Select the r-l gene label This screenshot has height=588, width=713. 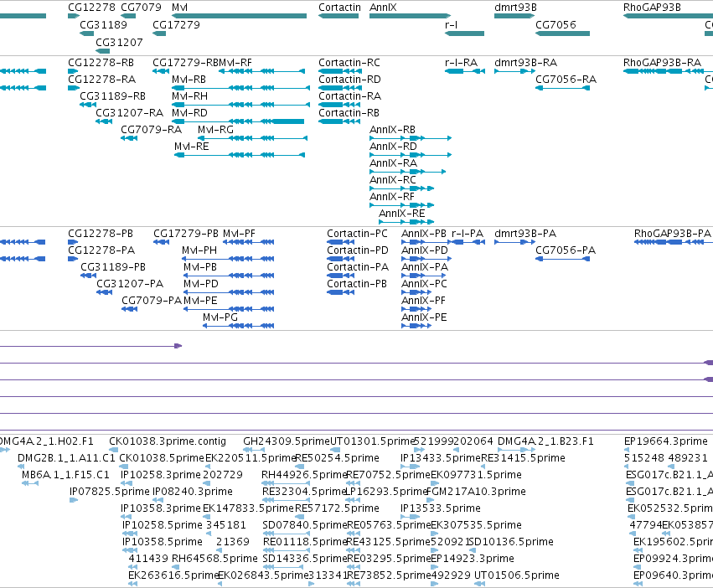(451, 24)
